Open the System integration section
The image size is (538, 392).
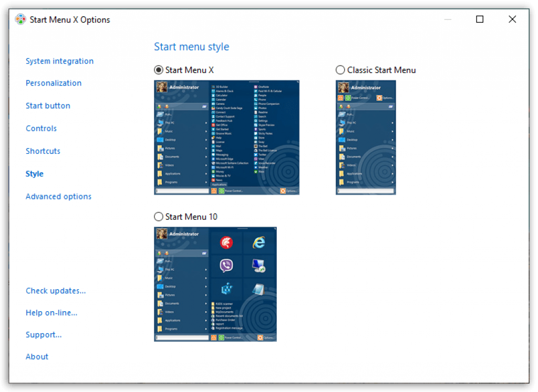[x=59, y=61]
